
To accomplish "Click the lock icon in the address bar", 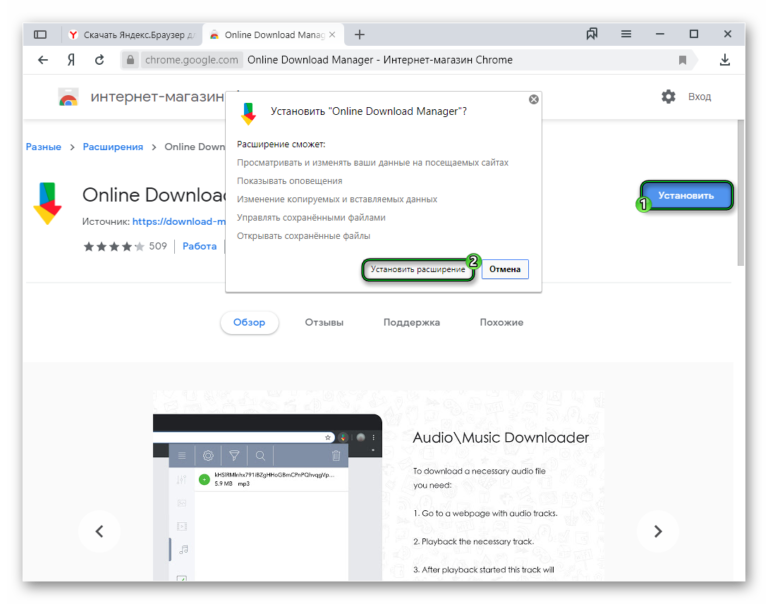I will [x=130, y=60].
